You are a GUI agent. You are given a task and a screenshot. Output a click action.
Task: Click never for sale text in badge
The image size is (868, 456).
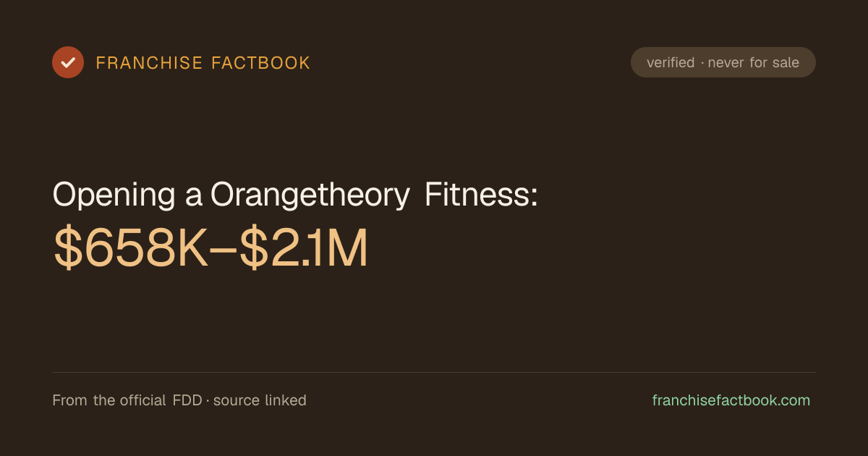[753, 63]
